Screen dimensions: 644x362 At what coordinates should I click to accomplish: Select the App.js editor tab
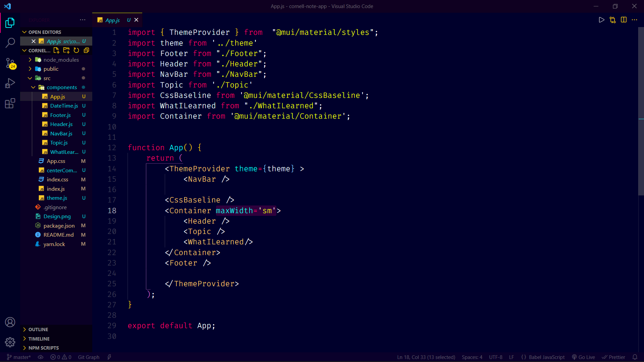112,20
